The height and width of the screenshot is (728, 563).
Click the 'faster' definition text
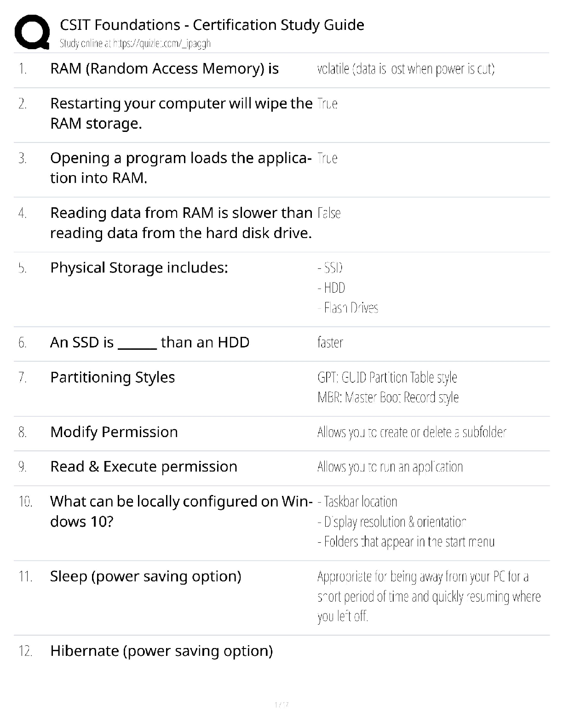tap(330, 342)
